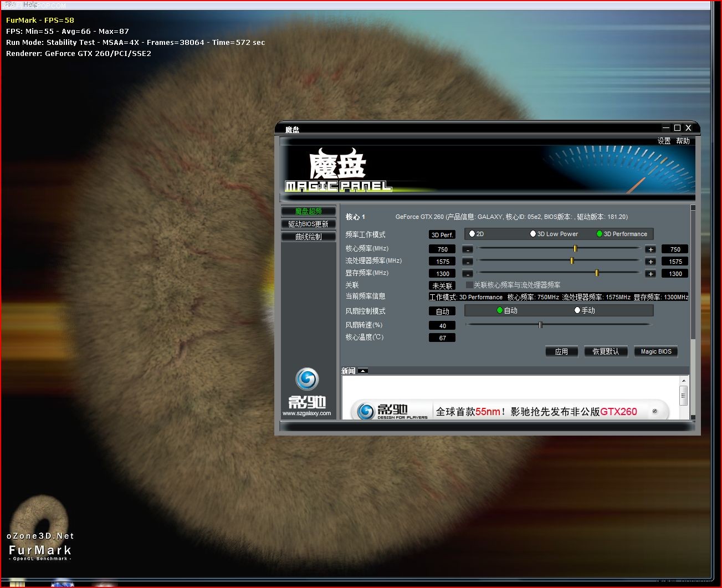Restore defaults with 恢复默认 button
This screenshot has width=722, height=588.
(x=606, y=351)
